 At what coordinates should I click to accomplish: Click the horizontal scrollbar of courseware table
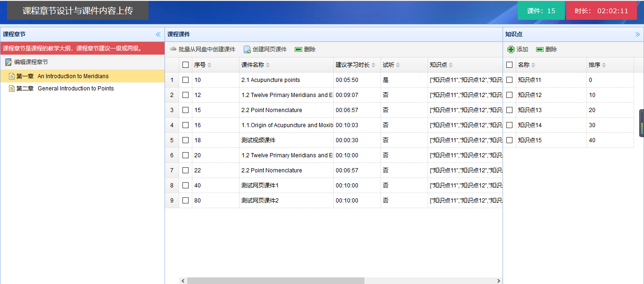pos(275,281)
